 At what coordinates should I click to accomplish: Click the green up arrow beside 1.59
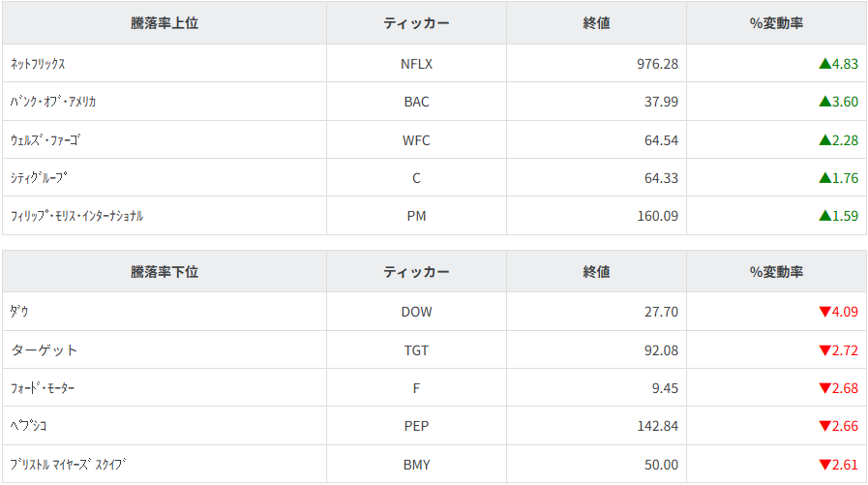point(824,216)
